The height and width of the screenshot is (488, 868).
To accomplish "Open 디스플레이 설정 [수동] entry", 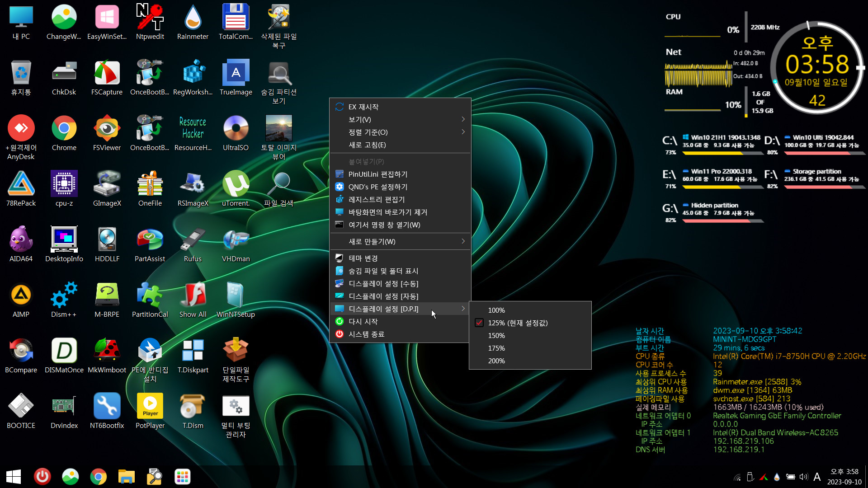I will coord(400,283).
